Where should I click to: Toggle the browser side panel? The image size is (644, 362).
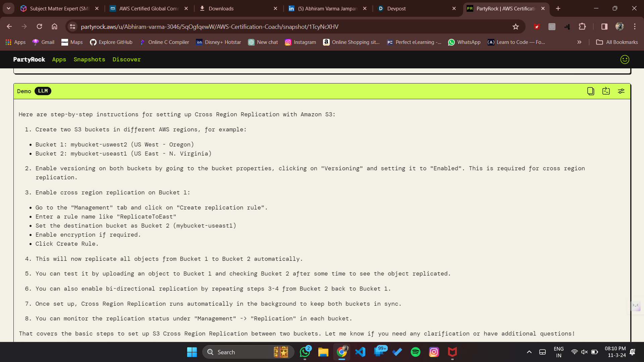click(x=604, y=26)
